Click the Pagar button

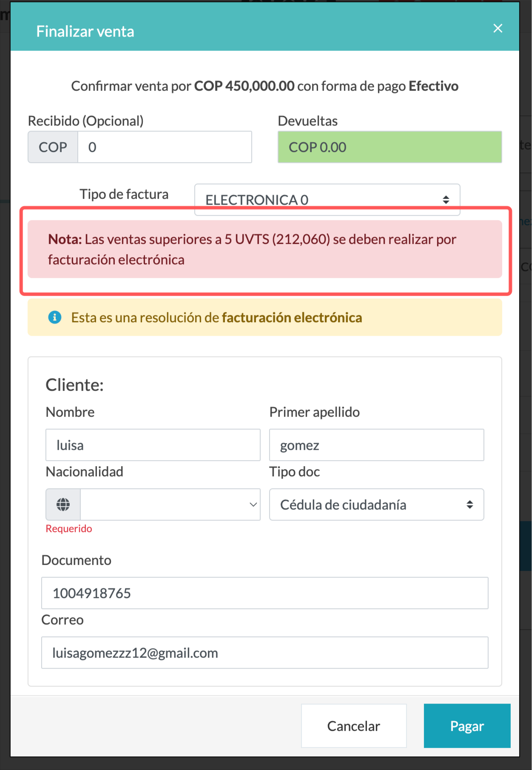467,726
